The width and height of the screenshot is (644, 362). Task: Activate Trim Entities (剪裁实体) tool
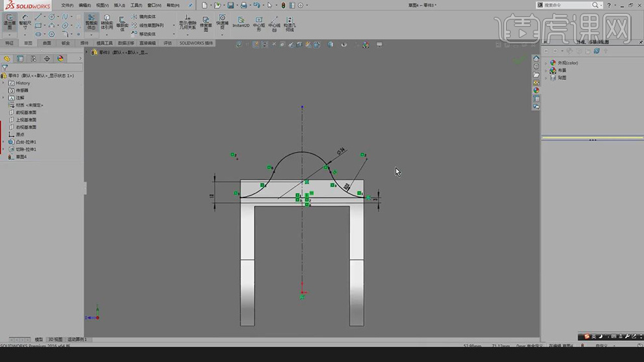91,21
